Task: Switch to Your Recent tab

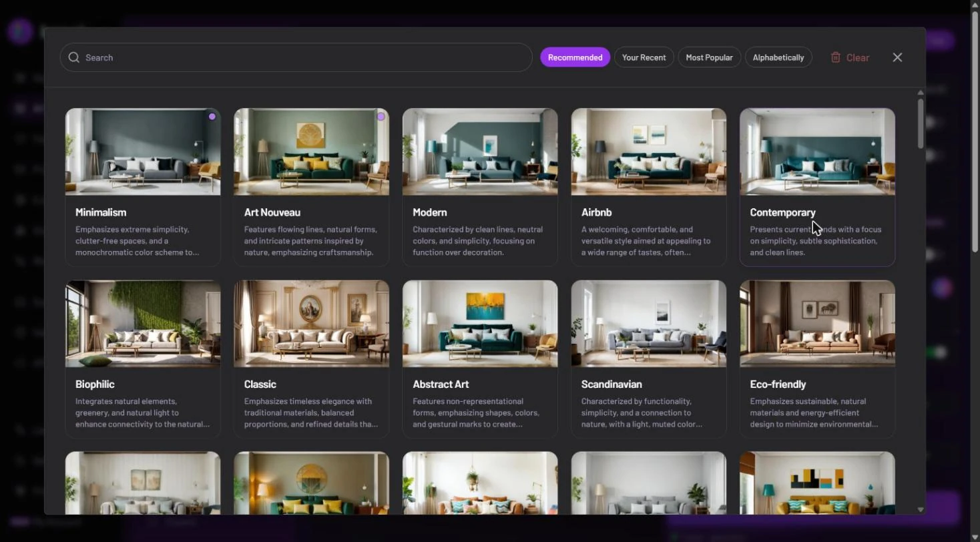Action: (644, 57)
